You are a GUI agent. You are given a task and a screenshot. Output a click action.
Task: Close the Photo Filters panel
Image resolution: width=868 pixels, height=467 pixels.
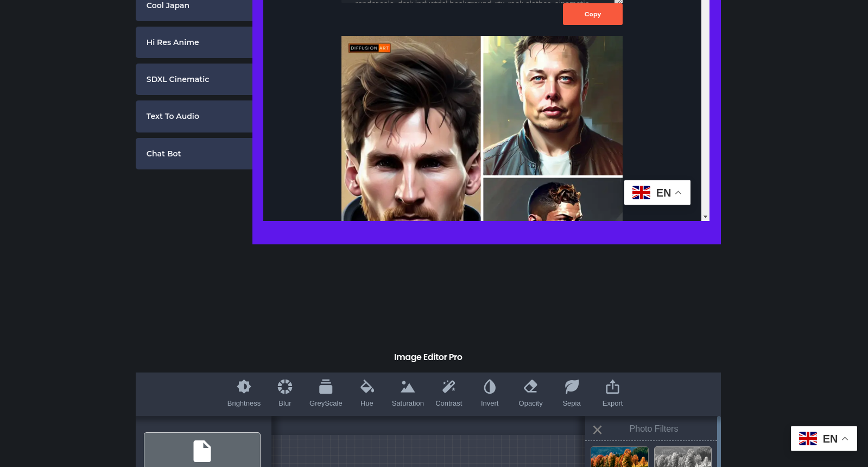(x=597, y=430)
